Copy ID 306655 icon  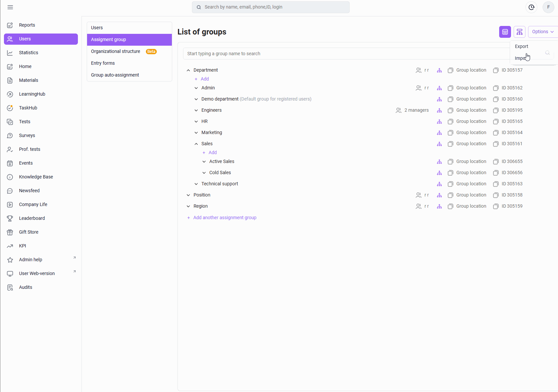point(496,162)
